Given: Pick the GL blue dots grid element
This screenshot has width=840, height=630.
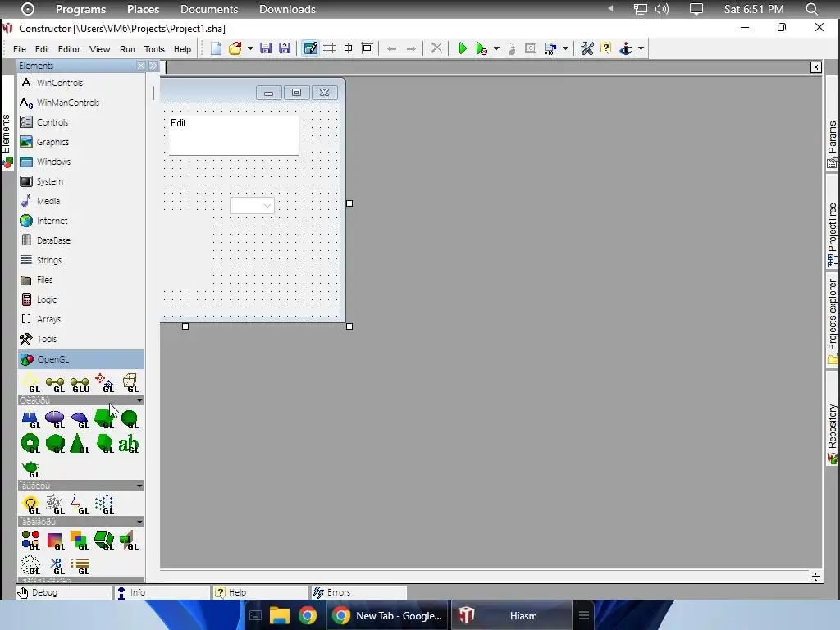Looking at the screenshot, I should [x=104, y=504].
